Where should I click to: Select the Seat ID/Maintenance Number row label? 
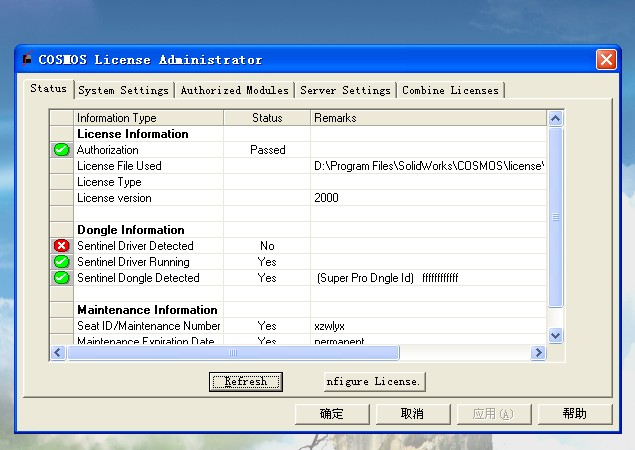pos(149,326)
